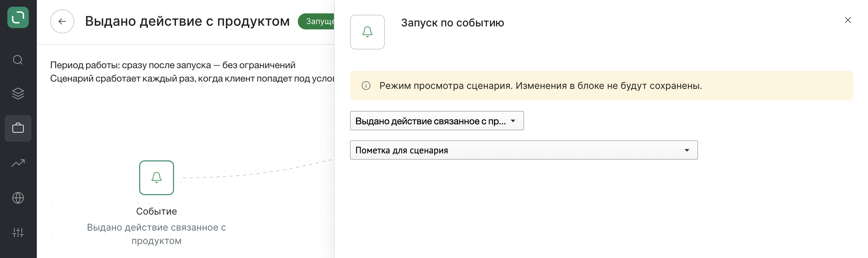This screenshot has height=258, width=868.
Task: Expand the «Пометка для сценария» dropdown
Action: (524, 150)
